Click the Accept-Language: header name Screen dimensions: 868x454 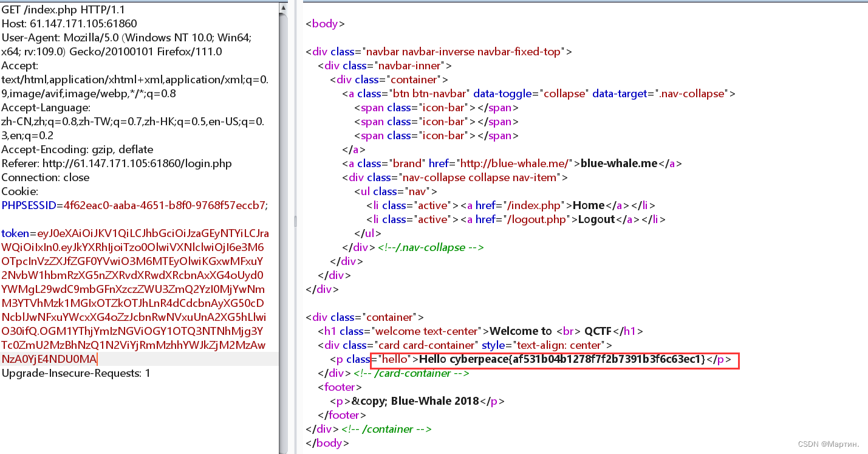click(46, 108)
